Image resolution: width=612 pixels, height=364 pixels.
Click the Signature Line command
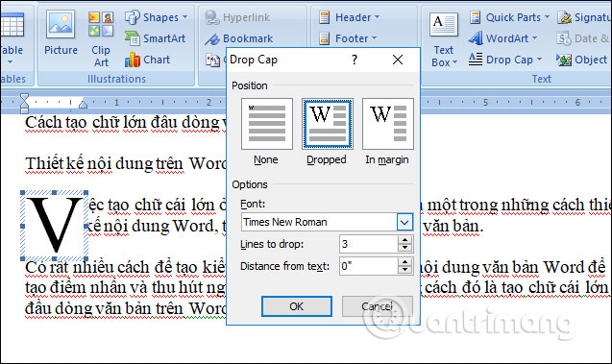[583, 17]
